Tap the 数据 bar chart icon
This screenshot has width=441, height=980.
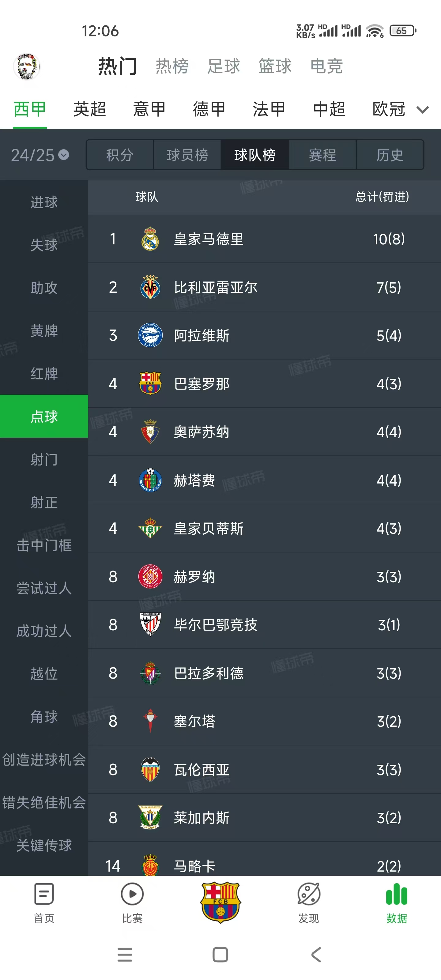[x=397, y=894]
